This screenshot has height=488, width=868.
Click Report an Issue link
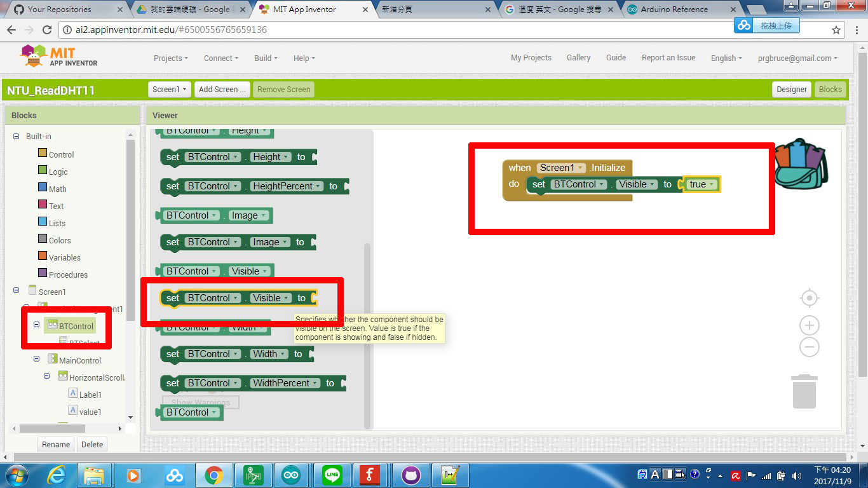[x=668, y=57]
